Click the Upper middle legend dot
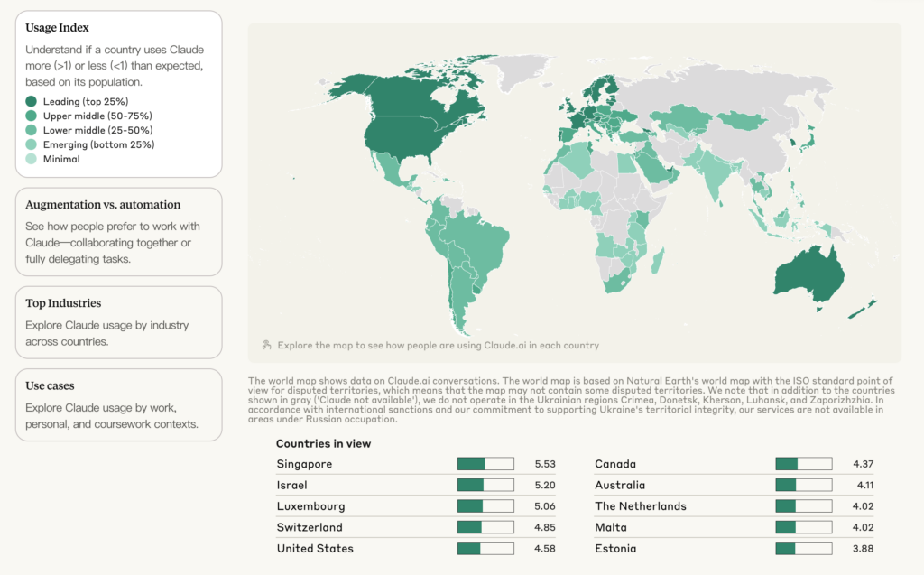 (32, 116)
